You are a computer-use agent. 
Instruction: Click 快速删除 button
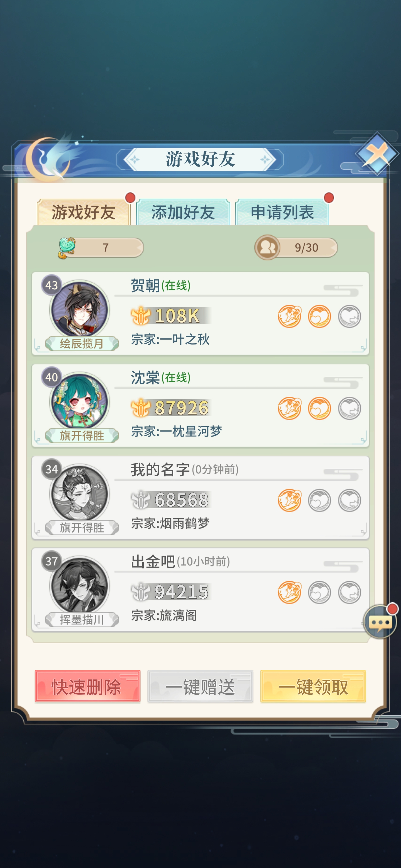87,686
